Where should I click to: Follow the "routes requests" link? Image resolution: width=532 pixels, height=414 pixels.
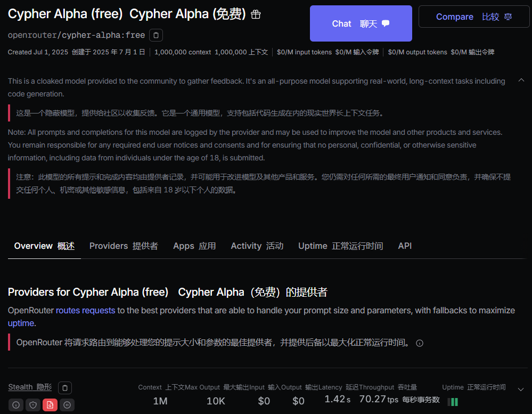coord(86,311)
